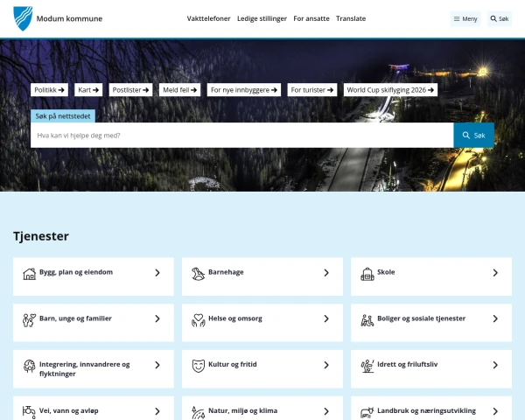
Task: Open the Natur, miljø og klima link text
Action: pyautogui.click(x=242, y=410)
